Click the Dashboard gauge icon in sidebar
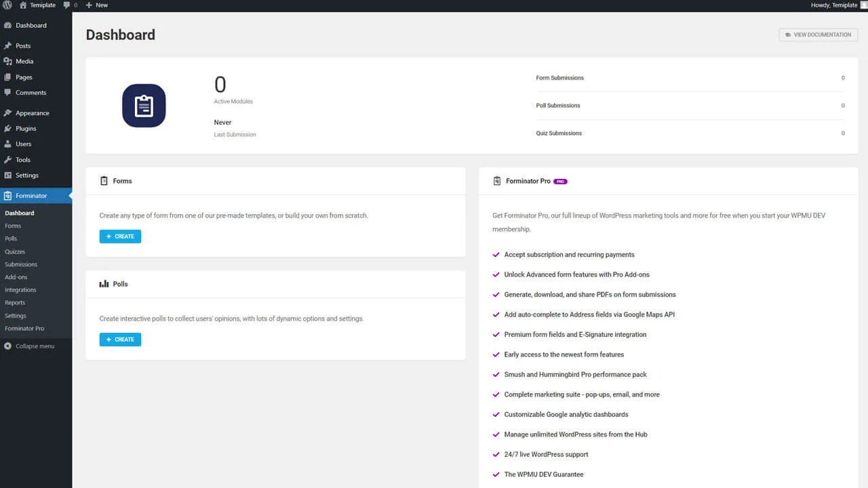This screenshot has width=868, height=488. click(7, 25)
